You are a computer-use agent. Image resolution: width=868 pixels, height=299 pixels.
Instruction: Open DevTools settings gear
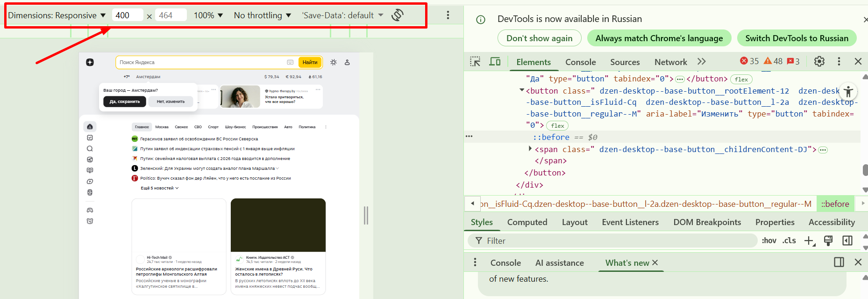point(819,61)
